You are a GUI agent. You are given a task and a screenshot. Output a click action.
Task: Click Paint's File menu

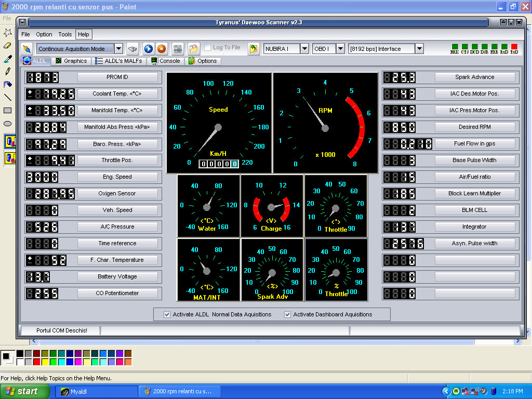point(7,18)
